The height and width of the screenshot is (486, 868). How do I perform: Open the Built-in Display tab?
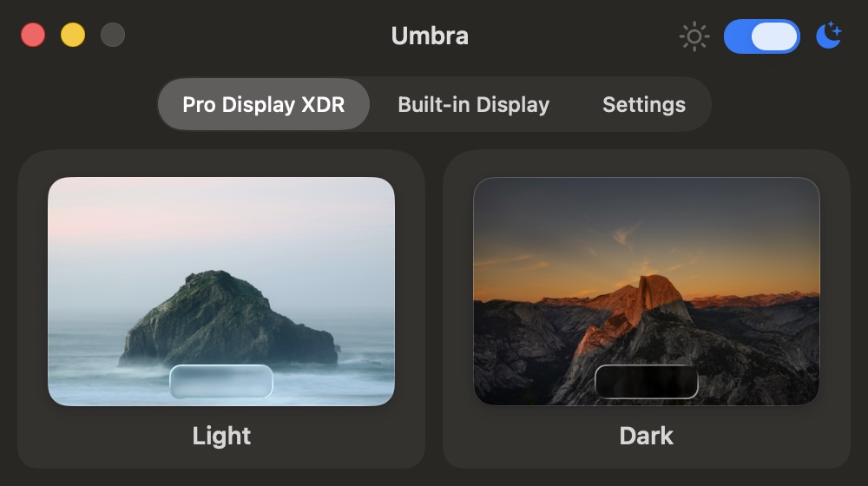pyautogui.click(x=473, y=105)
